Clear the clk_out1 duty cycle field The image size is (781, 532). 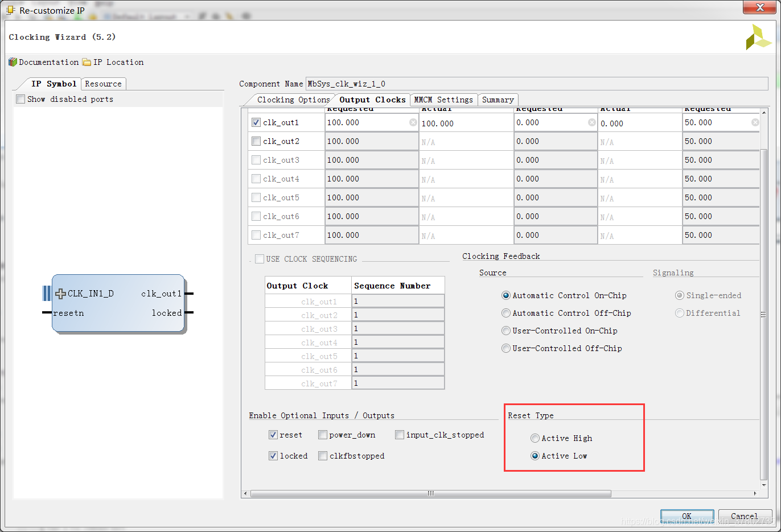coord(755,122)
